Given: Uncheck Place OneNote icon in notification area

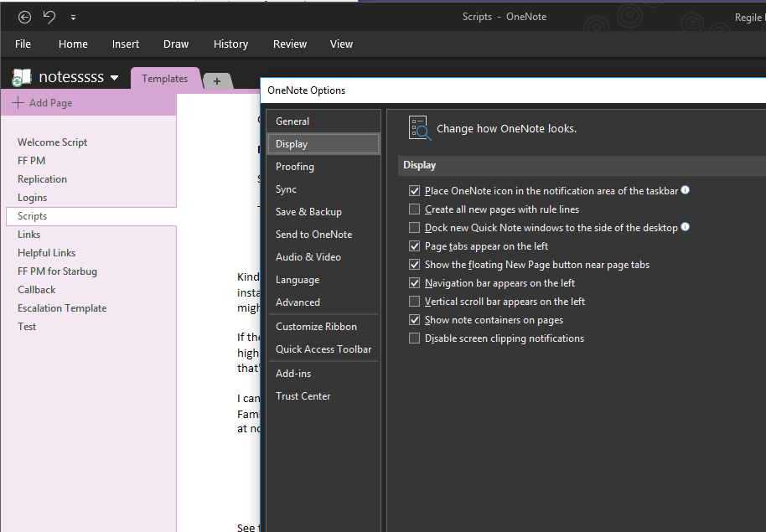Looking at the screenshot, I should pos(414,191).
